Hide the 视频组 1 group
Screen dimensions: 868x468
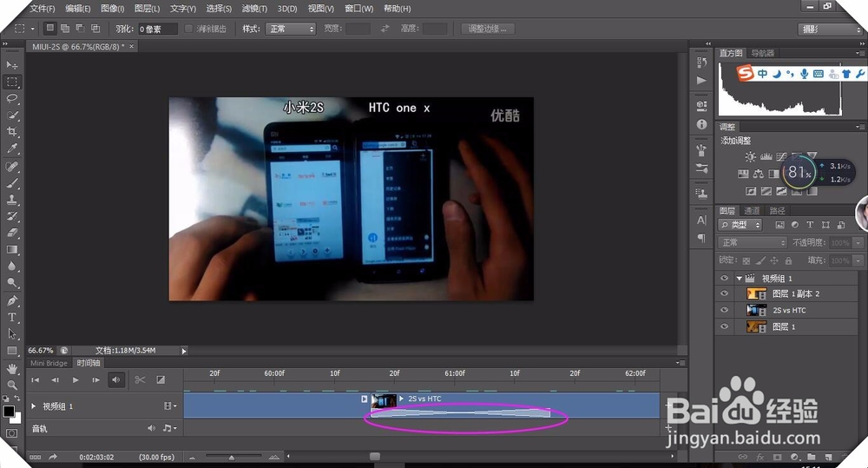click(724, 278)
